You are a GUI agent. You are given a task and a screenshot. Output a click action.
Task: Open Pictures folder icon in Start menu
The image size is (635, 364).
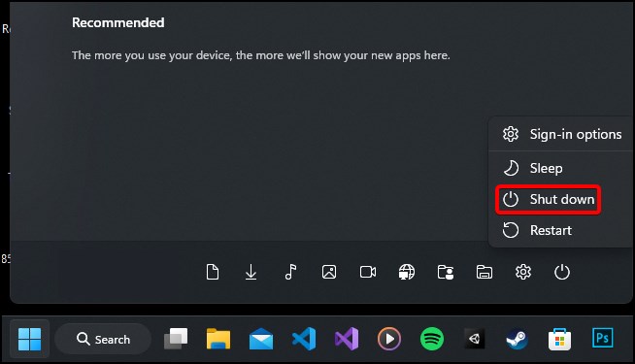point(329,272)
